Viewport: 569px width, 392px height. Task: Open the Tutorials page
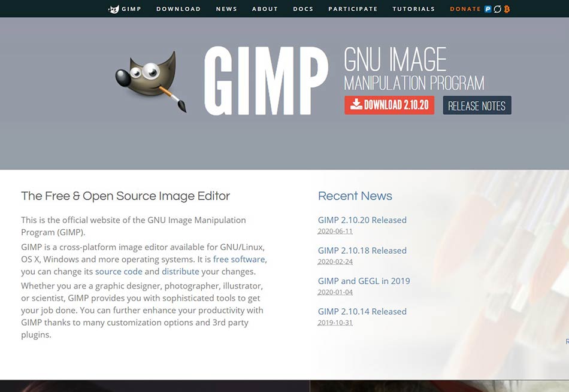pyautogui.click(x=414, y=9)
